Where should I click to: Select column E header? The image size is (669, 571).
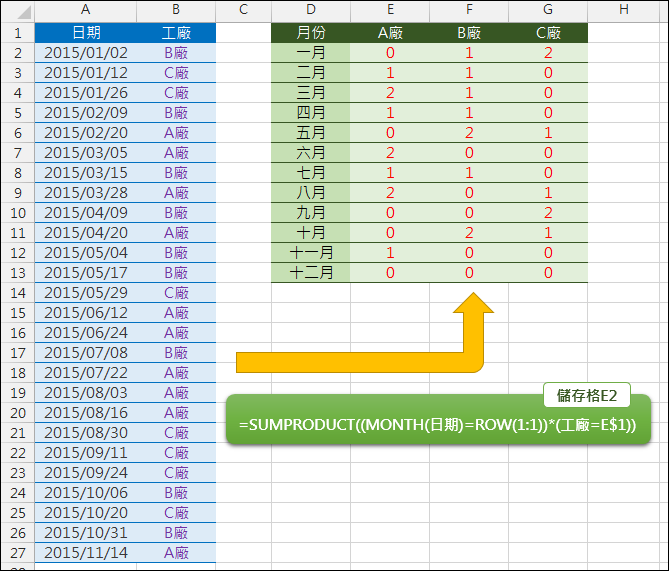click(390, 10)
